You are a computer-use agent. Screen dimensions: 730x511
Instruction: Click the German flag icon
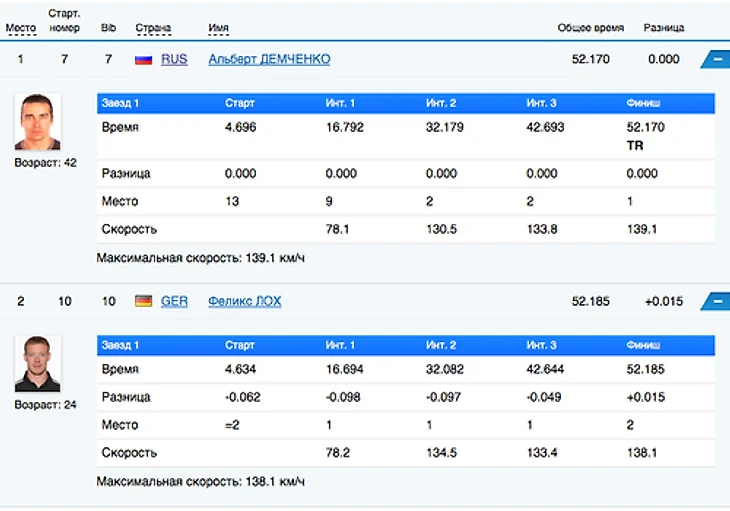143,301
